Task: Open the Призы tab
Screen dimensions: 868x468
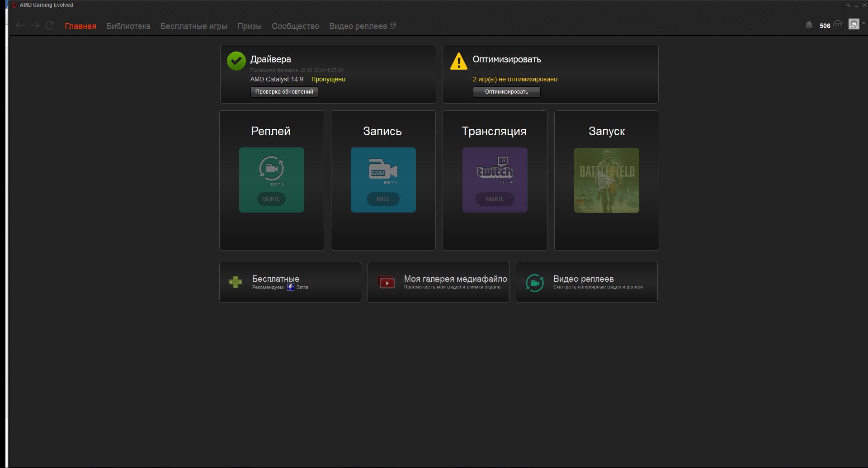Action: coord(250,26)
